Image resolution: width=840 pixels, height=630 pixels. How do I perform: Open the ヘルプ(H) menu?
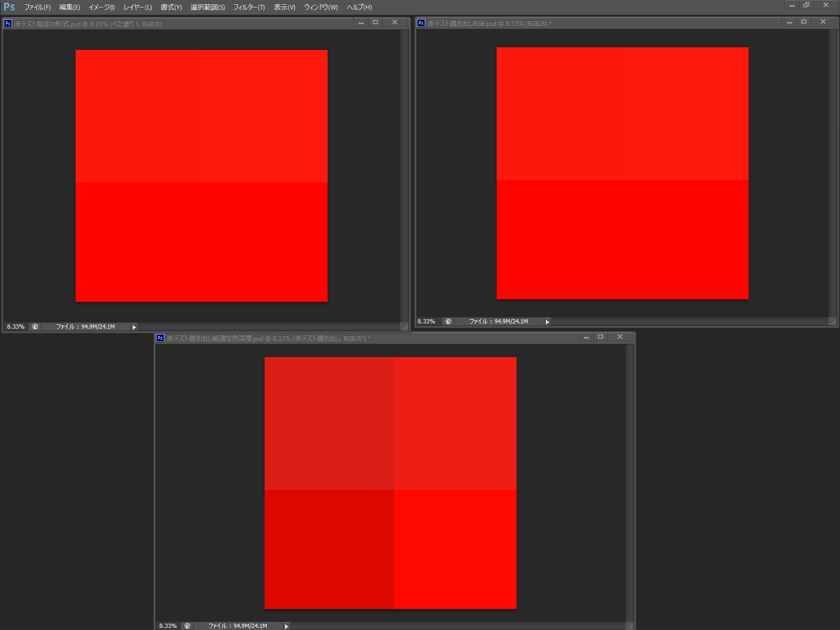[x=359, y=7]
